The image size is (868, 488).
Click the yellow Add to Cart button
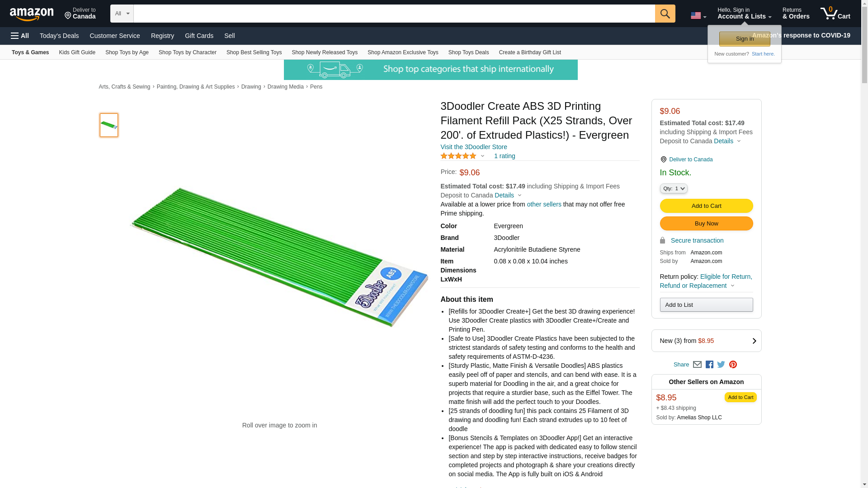706,206
